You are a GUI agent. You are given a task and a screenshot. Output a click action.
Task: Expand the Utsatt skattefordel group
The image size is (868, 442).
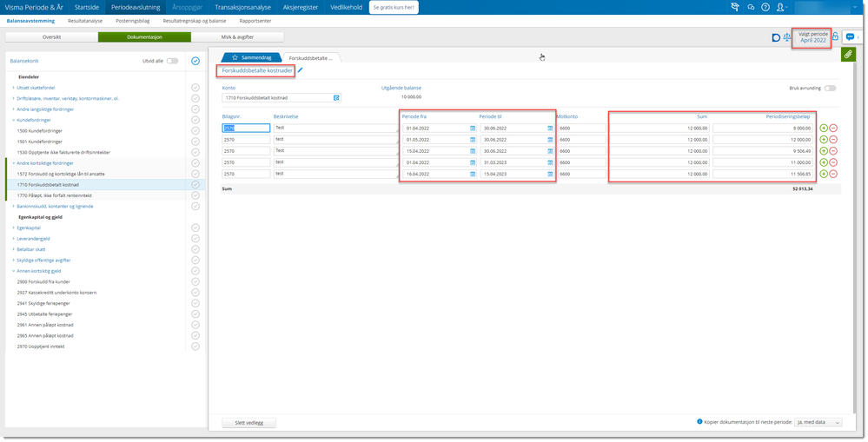click(13, 88)
